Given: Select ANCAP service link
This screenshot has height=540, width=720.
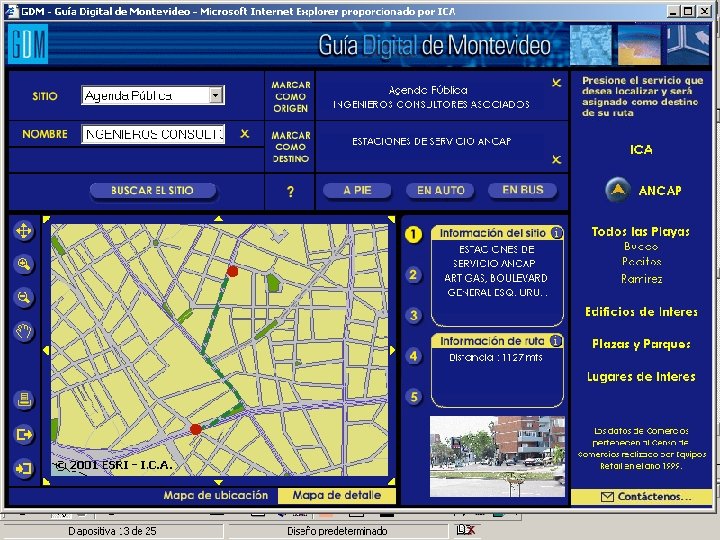Looking at the screenshot, I should tap(660, 190).
